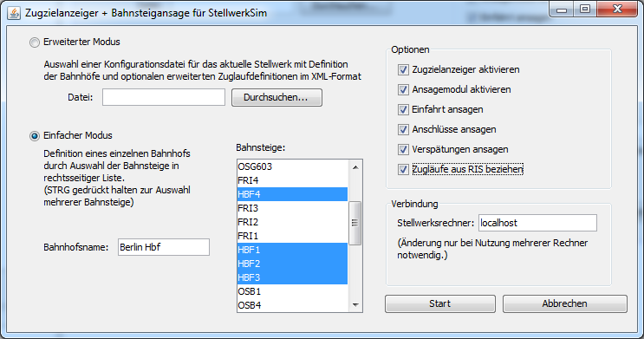The height and width of the screenshot is (339, 644).
Task: Click the Java application icon in title bar
Action: click(x=14, y=13)
